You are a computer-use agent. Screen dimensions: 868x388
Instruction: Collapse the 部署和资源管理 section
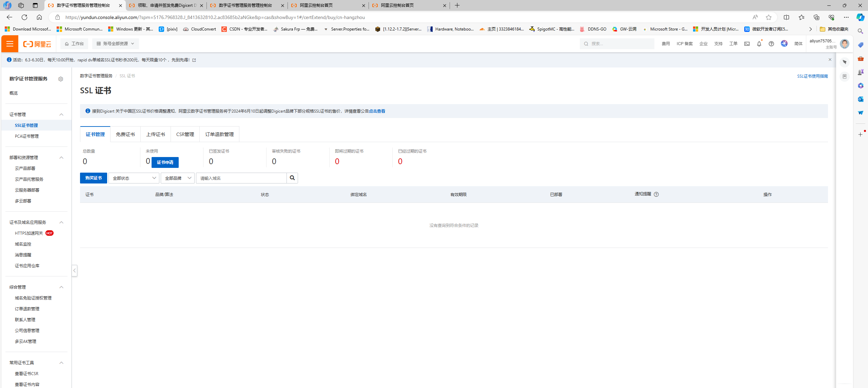[61, 158]
